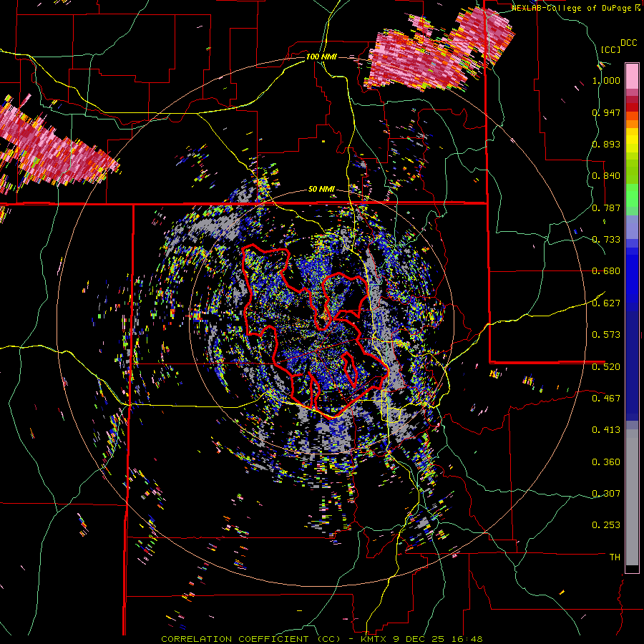Click the 0.307 scale value

point(606,494)
